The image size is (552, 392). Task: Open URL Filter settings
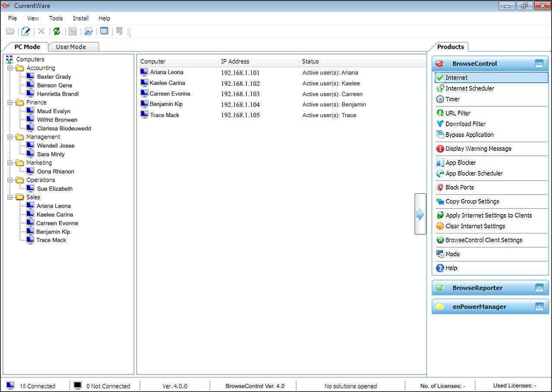458,113
